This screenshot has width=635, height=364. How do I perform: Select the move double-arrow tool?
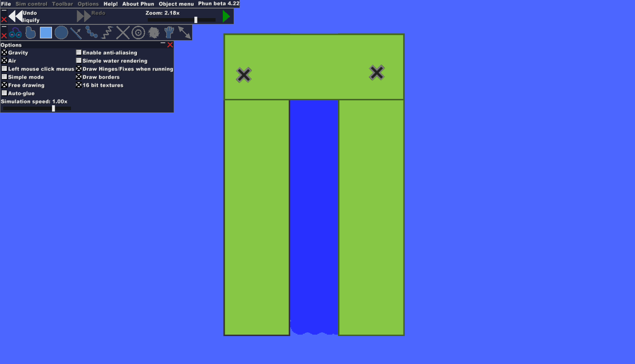[x=184, y=33]
